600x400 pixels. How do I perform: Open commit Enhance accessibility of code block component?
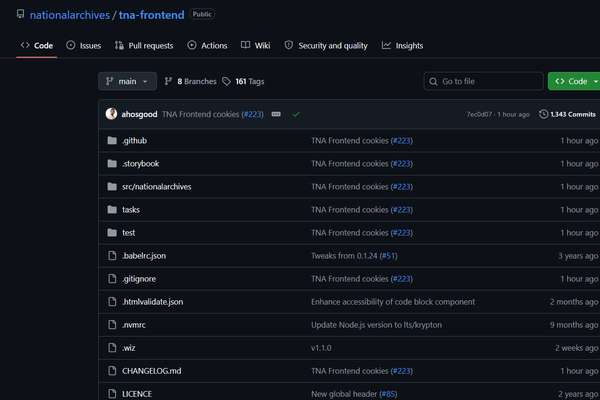(393, 302)
